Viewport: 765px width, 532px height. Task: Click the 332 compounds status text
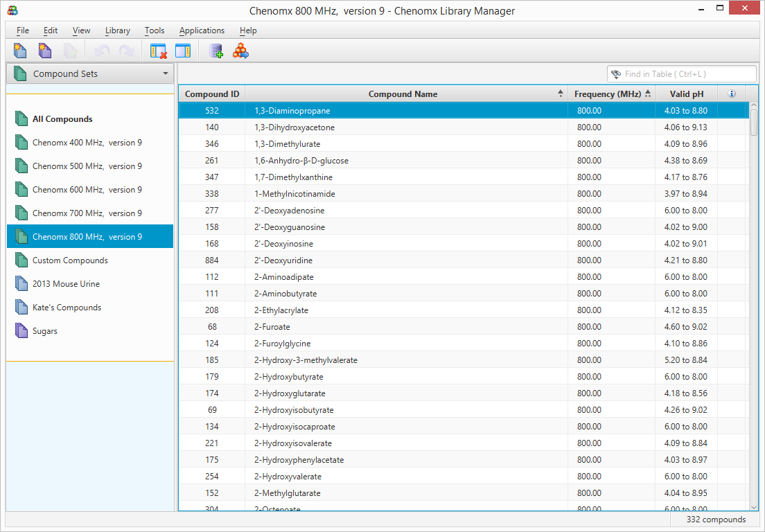coord(716,520)
